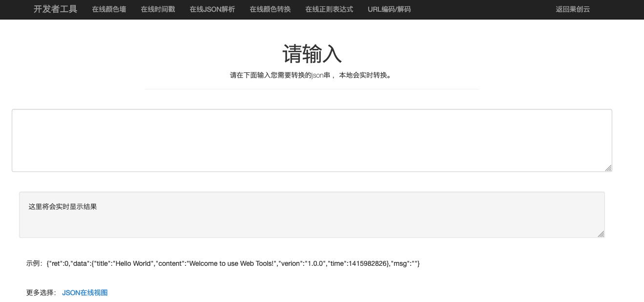Click inside the JSON input textarea
Viewport: 644px width, 302px height.
pos(312,140)
